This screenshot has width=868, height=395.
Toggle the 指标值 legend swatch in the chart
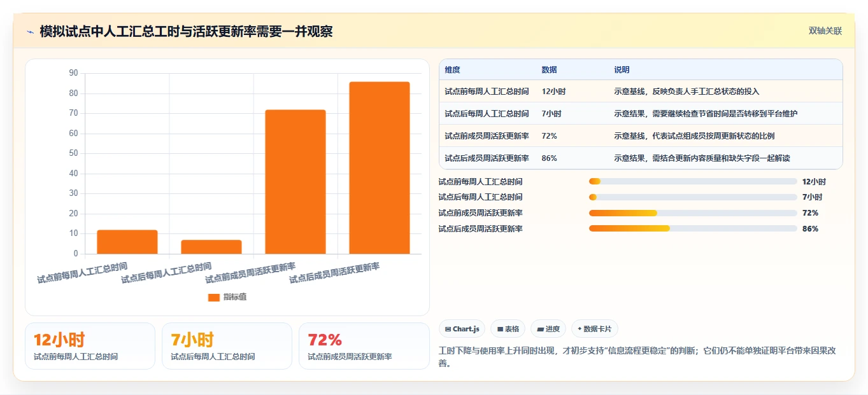point(213,297)
